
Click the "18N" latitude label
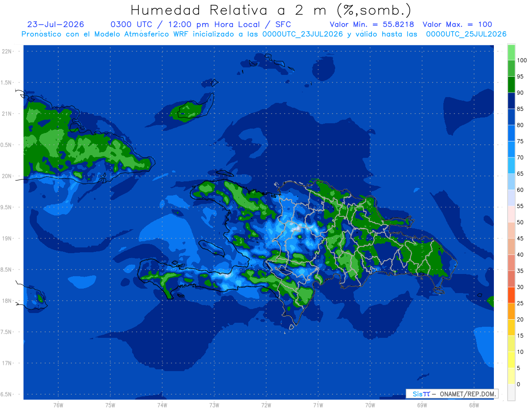tap(7, 301)
